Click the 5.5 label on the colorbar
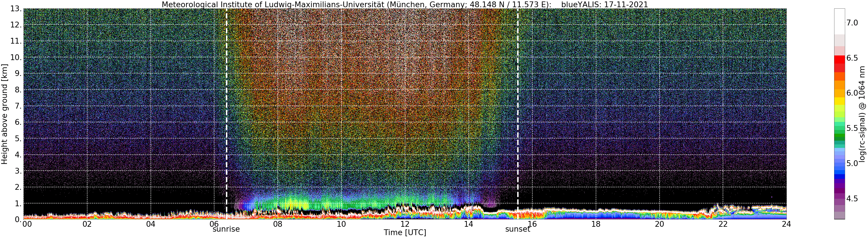868x238 pixels. coord(852,128)
